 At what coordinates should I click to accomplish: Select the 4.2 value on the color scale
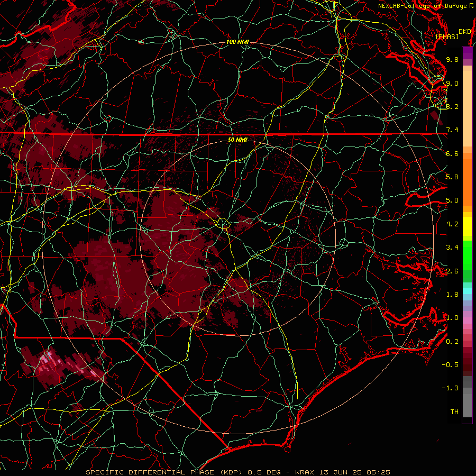452,224
